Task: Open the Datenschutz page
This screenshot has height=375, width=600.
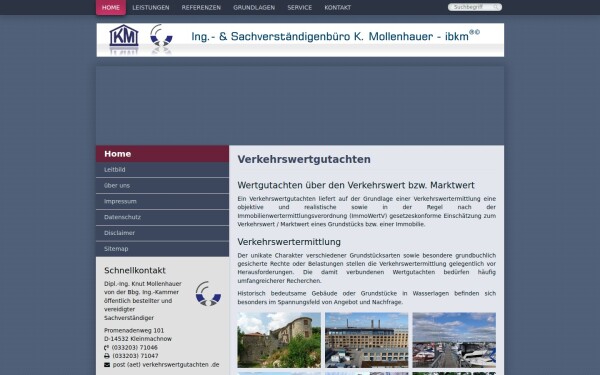Action: coord(163,217)
